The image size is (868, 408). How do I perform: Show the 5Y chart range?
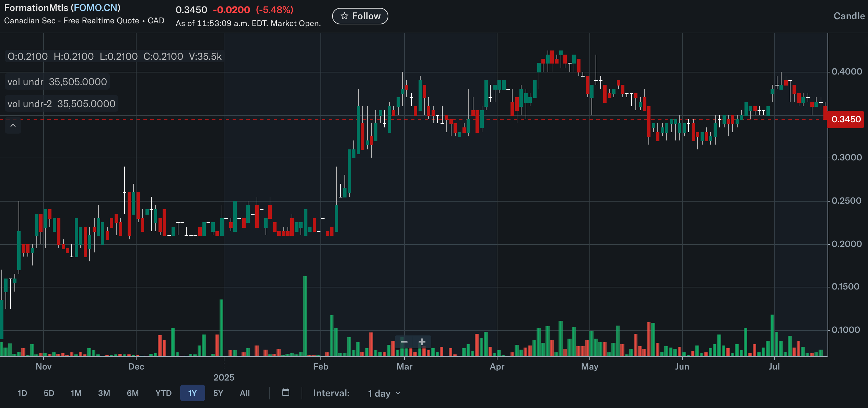(x=218, y=393)
